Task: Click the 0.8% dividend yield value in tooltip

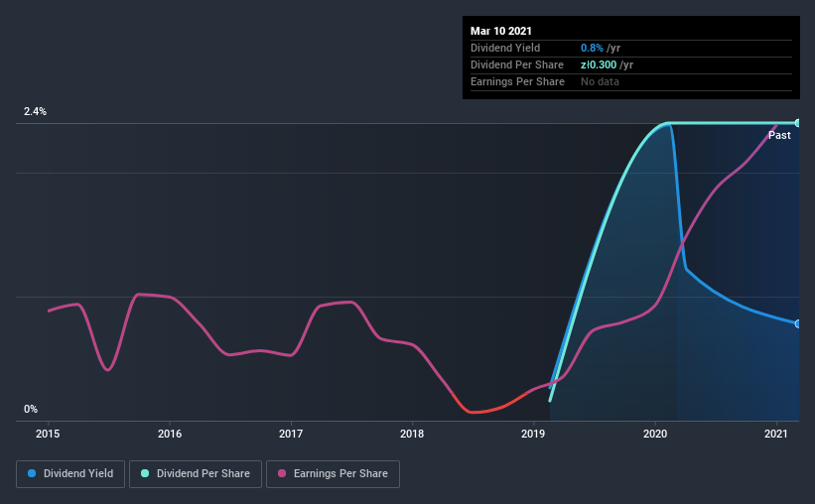Action: [x=592, y=48]
